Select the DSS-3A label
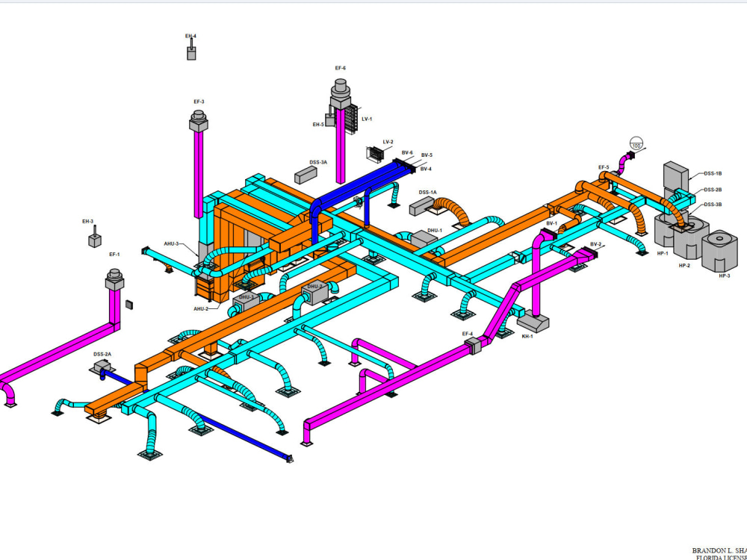747x560 pixels. point(318,162)
